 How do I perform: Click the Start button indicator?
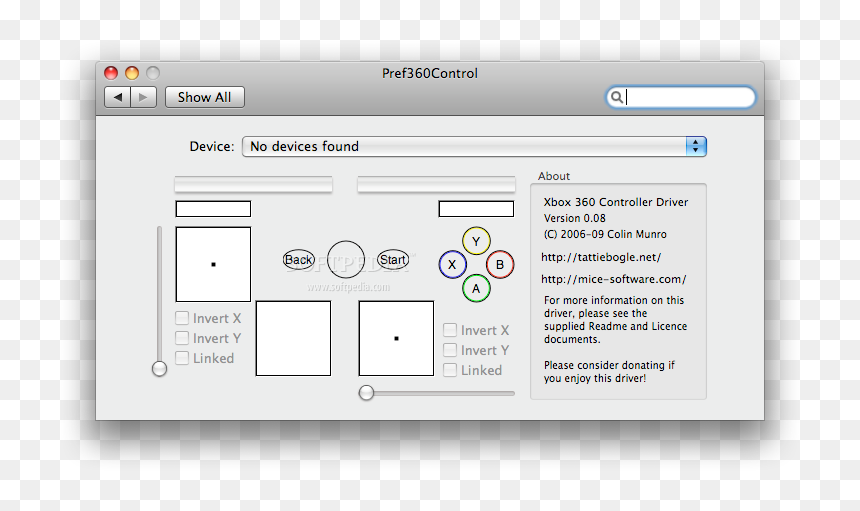click(393, 259)
